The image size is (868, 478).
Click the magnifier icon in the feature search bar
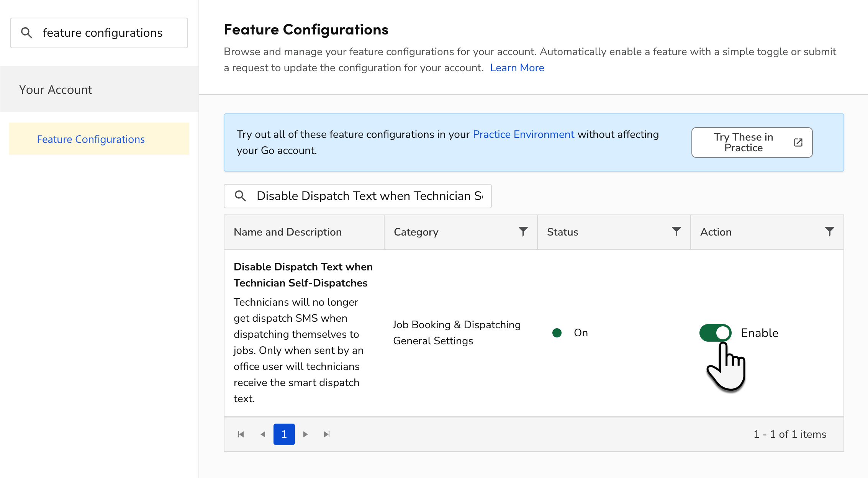click(x=240, y=196)
